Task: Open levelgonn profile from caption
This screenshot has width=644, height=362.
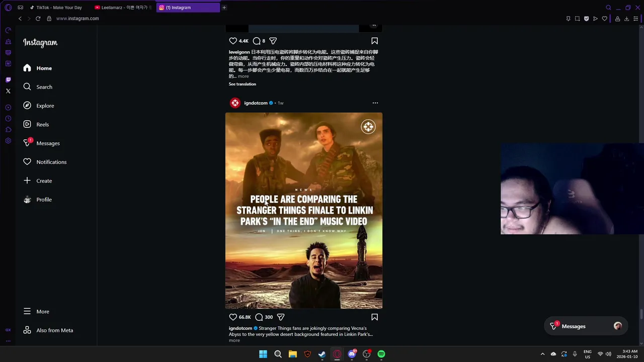Action: (239, 52)
